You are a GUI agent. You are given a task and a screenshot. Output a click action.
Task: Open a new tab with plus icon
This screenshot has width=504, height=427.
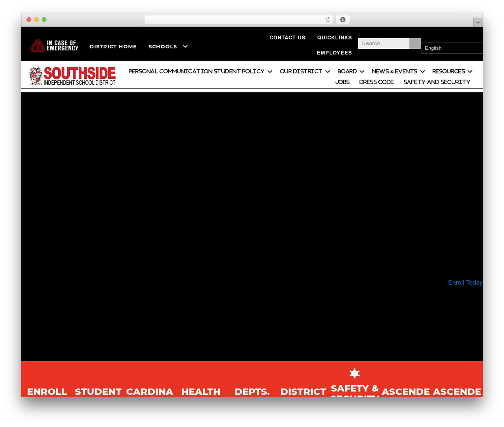click(478, 22)
